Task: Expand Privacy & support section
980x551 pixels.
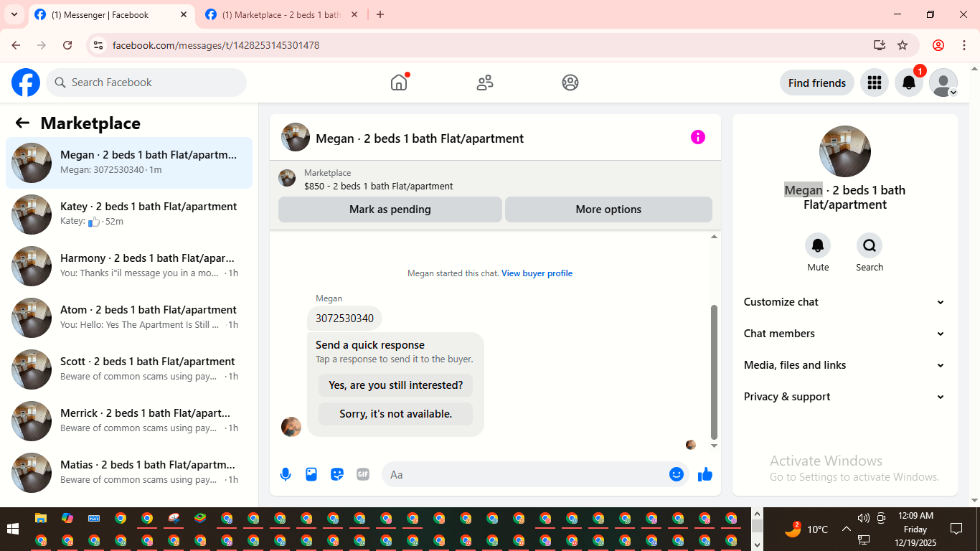Action: [x=844, y=397]
